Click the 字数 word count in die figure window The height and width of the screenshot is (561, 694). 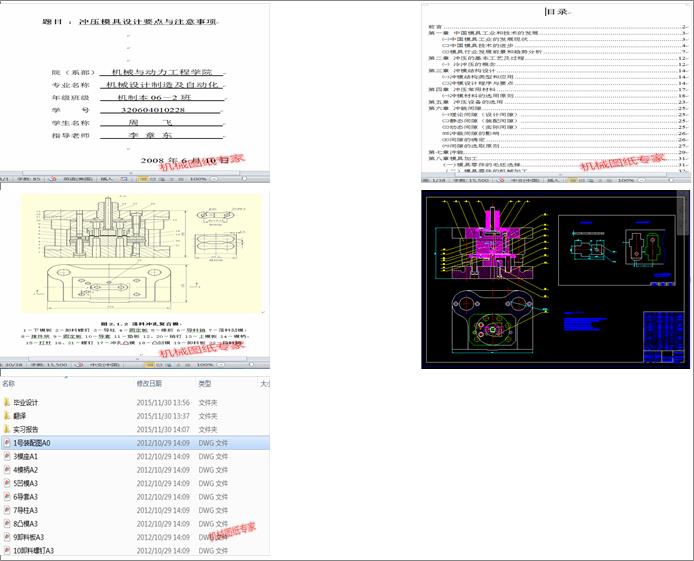coord(49,365)
